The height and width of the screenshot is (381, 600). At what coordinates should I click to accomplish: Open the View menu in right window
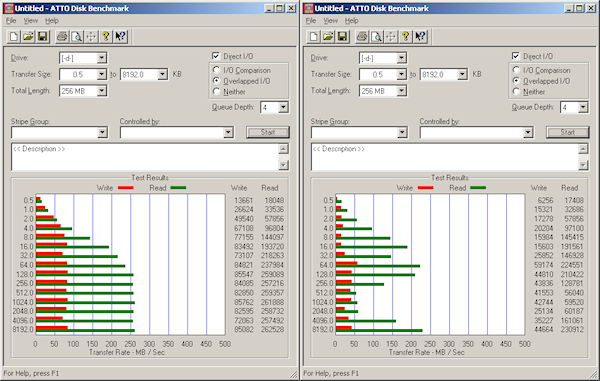pyautogui.click(x=330, y=21)
